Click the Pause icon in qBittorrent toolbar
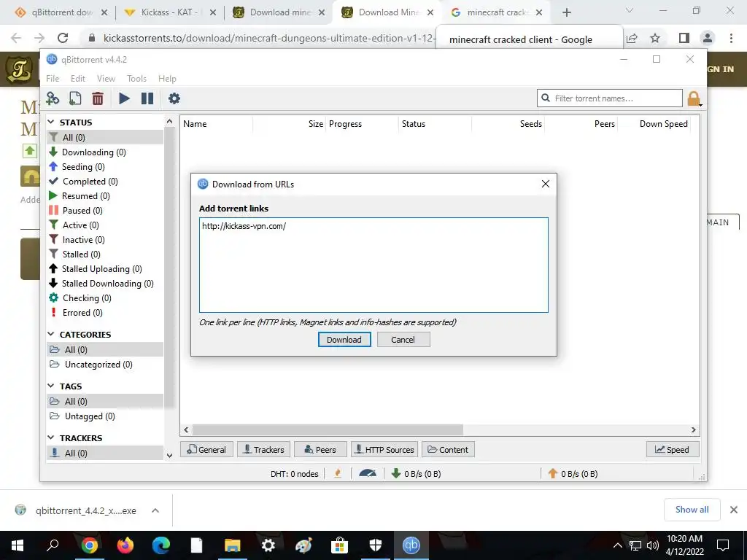The height and width of the screenshot is (560, 747). [x=147, y=98]
